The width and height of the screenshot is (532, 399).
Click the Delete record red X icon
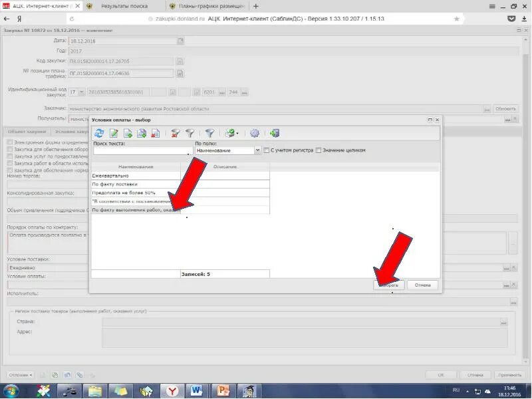[156, 134]
